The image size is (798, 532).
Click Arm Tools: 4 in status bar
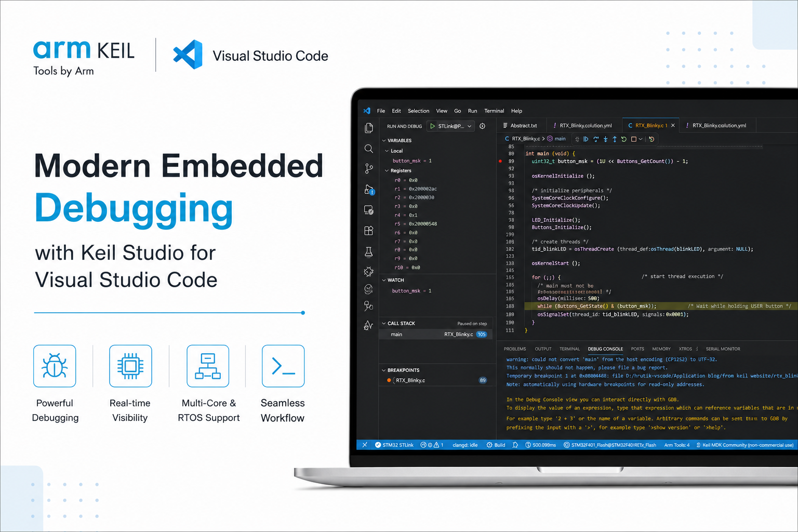(676, 445)
